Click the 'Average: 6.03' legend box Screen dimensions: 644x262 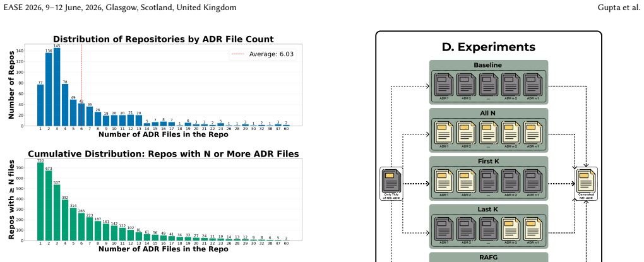[x=263, y=54]
